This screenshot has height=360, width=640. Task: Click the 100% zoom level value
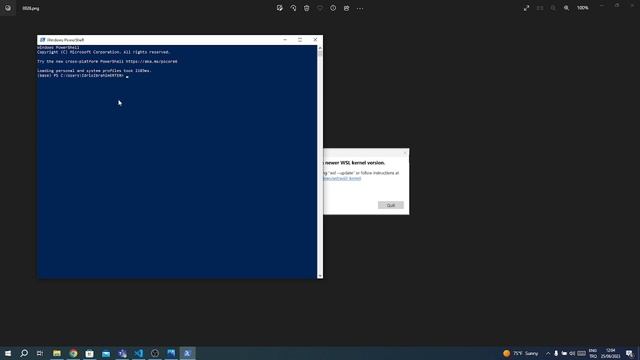[x=583, y=8]
